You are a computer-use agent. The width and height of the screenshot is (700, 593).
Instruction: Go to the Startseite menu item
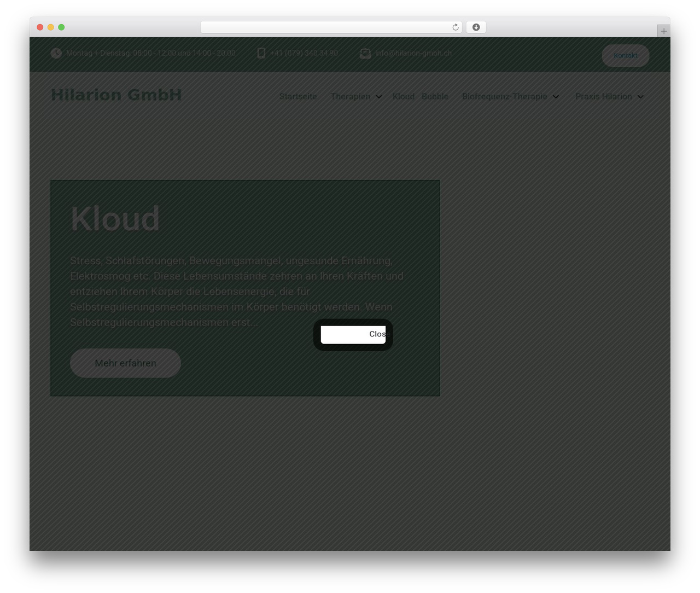298,96
